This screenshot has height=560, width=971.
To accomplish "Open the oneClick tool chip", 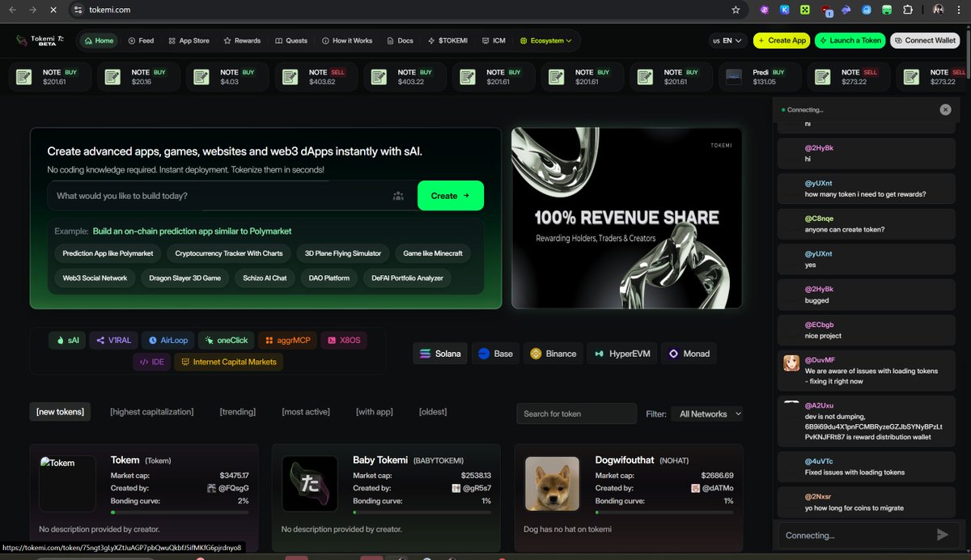I will coord(227,341).
